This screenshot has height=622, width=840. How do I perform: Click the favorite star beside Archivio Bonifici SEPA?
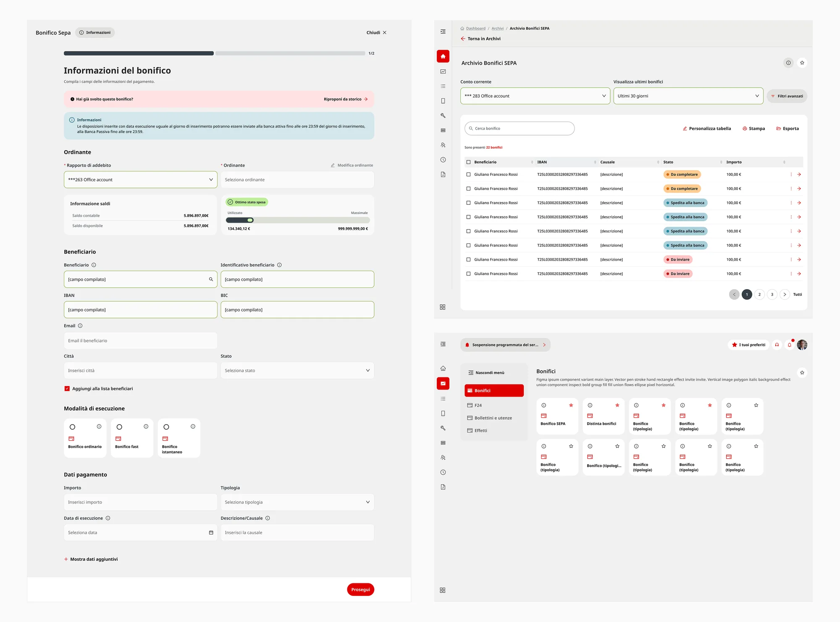tap(802, 63)
